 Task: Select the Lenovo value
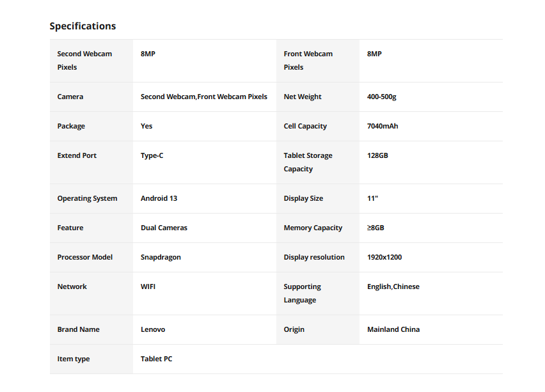point(153,329)
